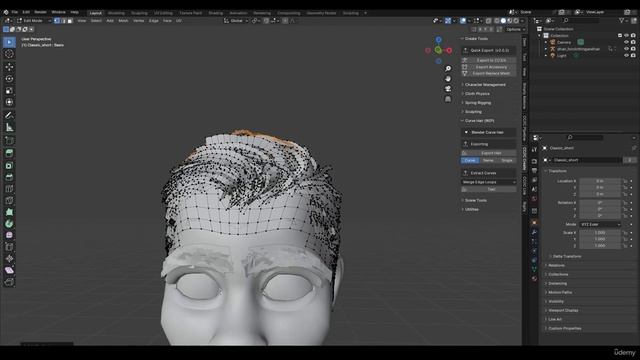Activate the Add Cube tool

pyautogui.click(x=9, y=141)
